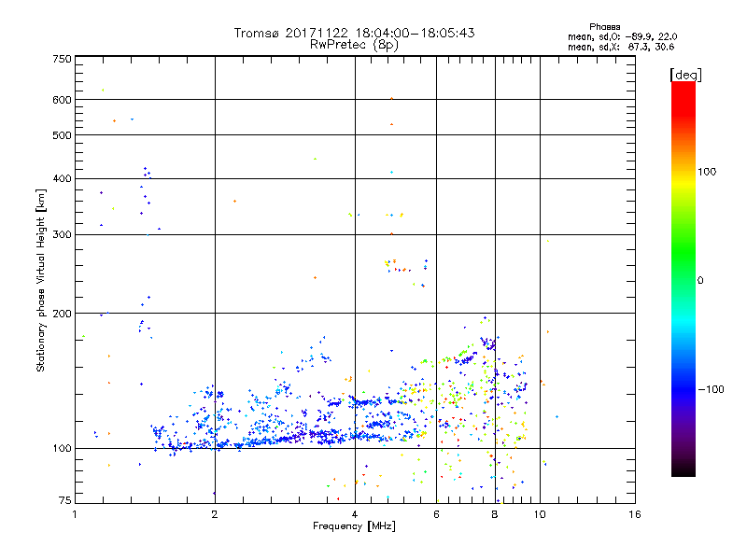
Task: Select the 'mean, sd,O: -89.9, 22.0' text
Action: pyautogui.click(x=622, y=36)
